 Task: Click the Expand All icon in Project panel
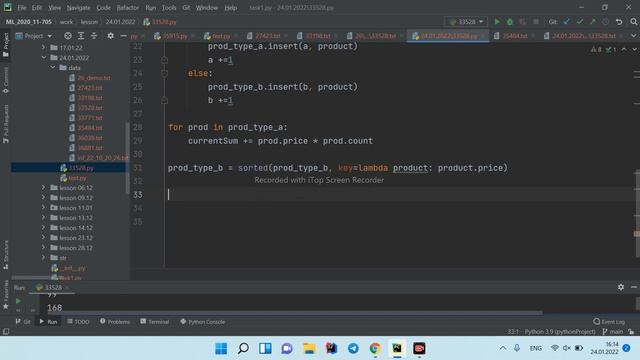coord(81,36)
